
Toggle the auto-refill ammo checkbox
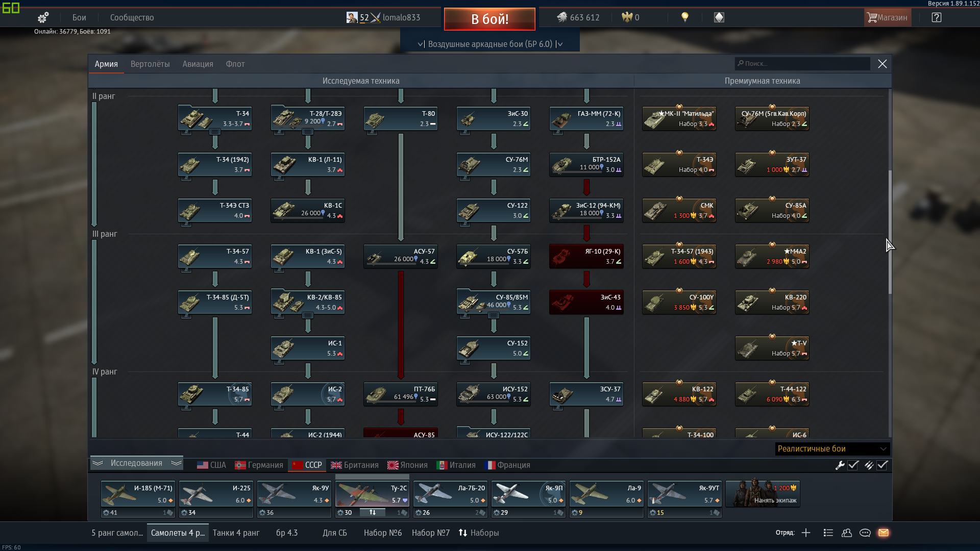pyautogui.click(x=883, y=465)
